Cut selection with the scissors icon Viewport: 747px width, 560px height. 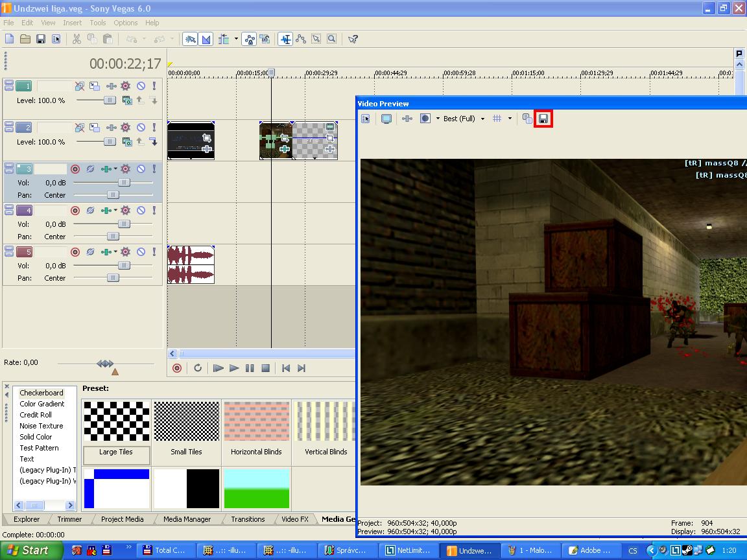tap(77, 39)
